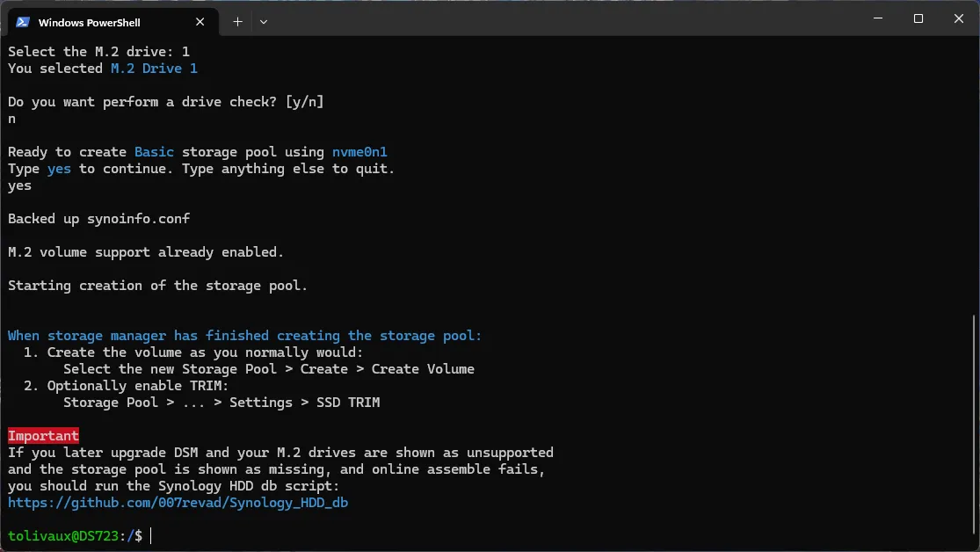Click the blue word Basic
The height and width of the screenshot is (552, 980).
coord(154,152)
